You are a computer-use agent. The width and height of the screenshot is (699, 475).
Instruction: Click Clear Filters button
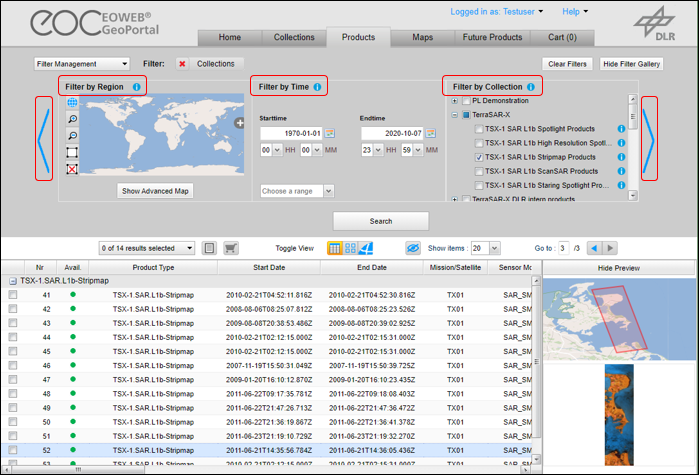567,64
